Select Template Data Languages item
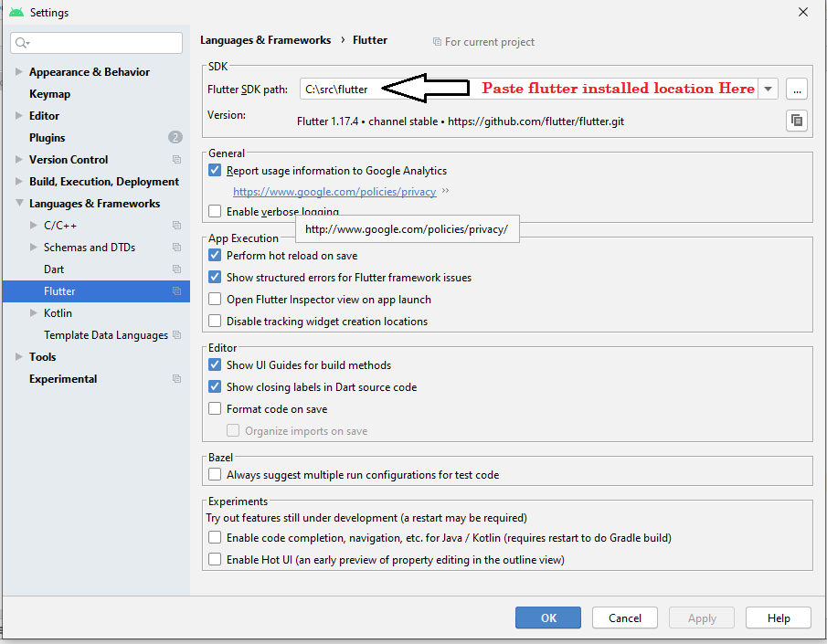This screenshot has height=644, width=827. (x=105, y=335)
